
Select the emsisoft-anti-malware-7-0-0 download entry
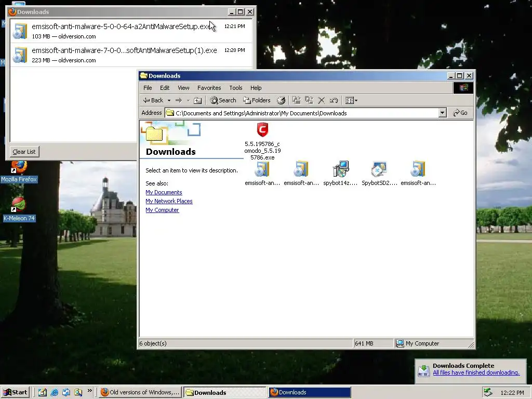click(131, 55)
